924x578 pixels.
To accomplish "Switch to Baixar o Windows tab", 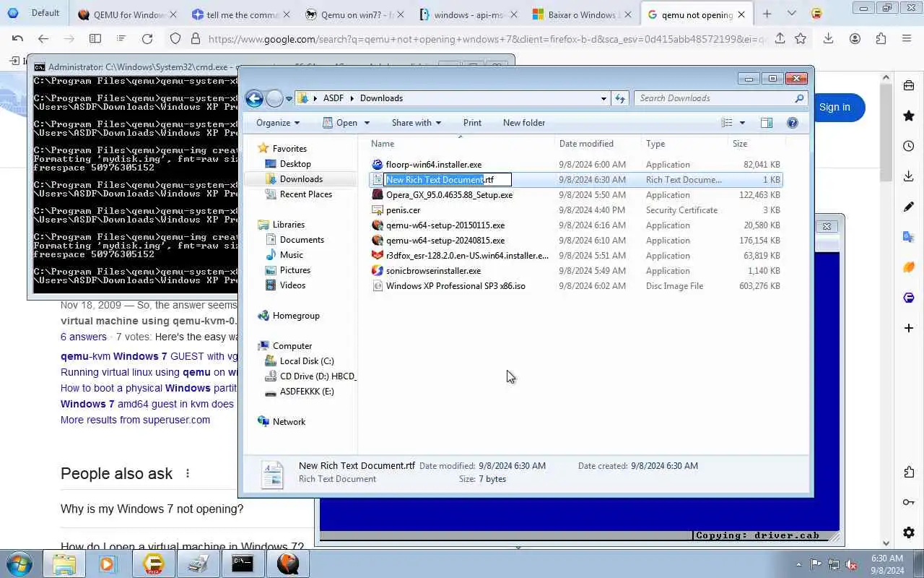I will click(x=583, y=14).
